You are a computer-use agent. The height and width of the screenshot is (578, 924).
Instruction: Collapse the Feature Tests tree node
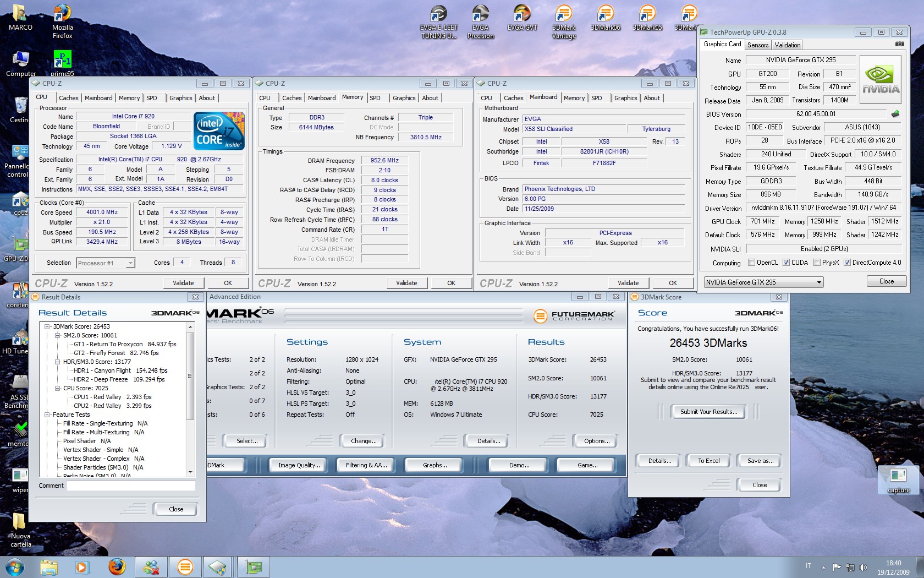pos(48,415)
